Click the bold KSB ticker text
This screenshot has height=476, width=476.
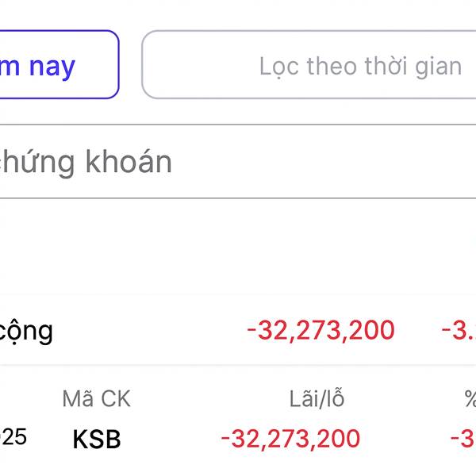(x=97, y=440)
